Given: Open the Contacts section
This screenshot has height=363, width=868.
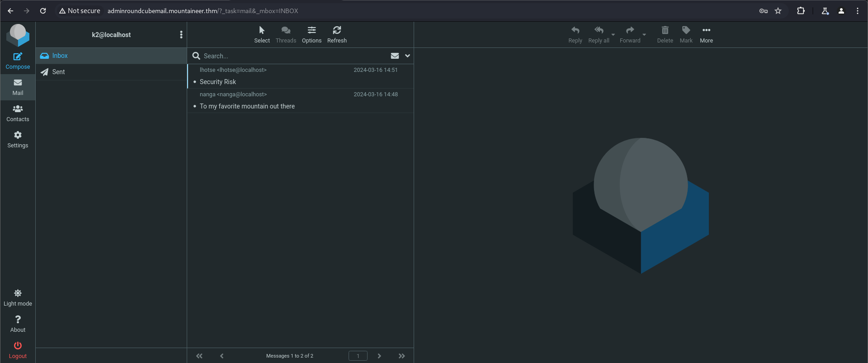Looking at the screenshot, I should tap(18, 113).
